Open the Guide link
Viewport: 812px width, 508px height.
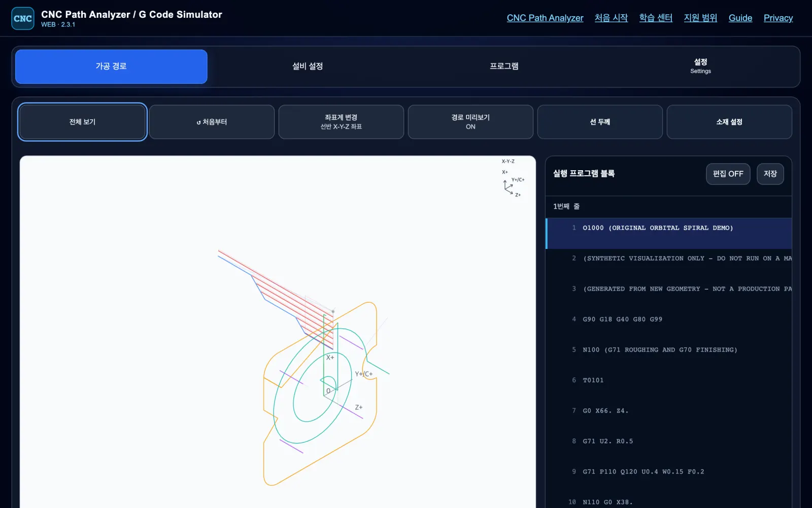740,18
